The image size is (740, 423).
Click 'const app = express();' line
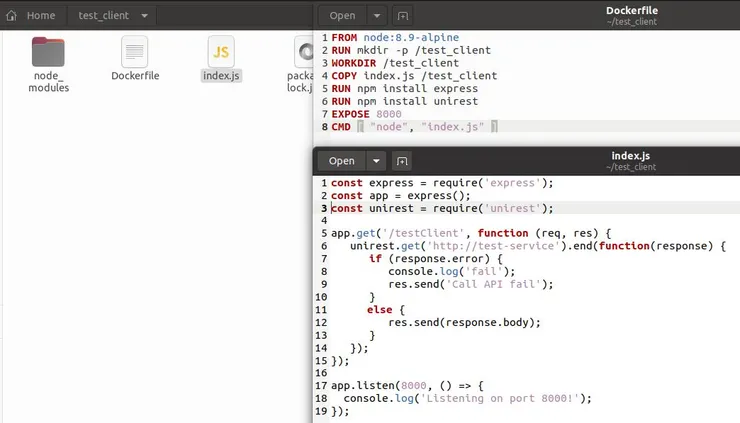[x=401, y=195]
